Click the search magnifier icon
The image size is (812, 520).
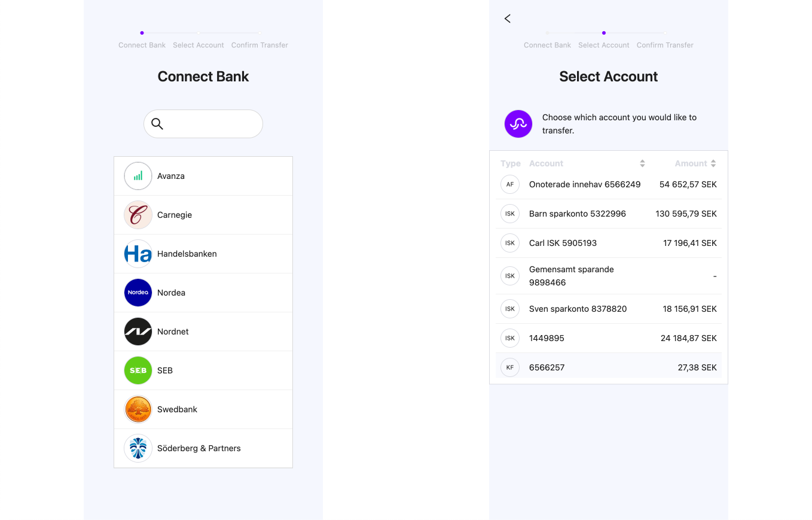pyautogui.click(x=157, y=124)
